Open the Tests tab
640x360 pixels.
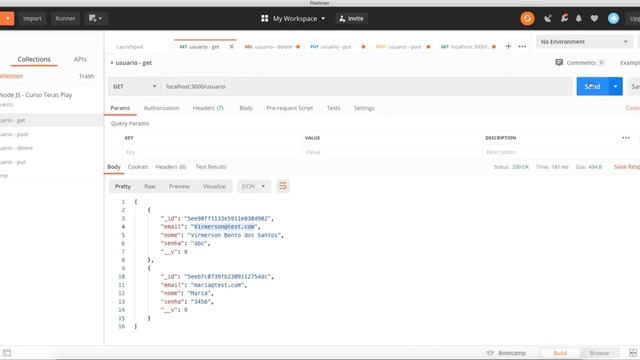tap(333, 108)
